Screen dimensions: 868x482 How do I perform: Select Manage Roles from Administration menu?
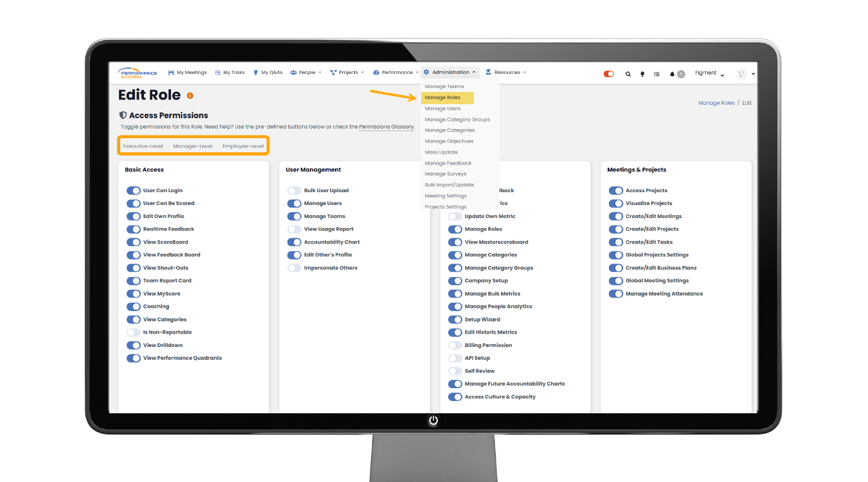tap(443, 98)
